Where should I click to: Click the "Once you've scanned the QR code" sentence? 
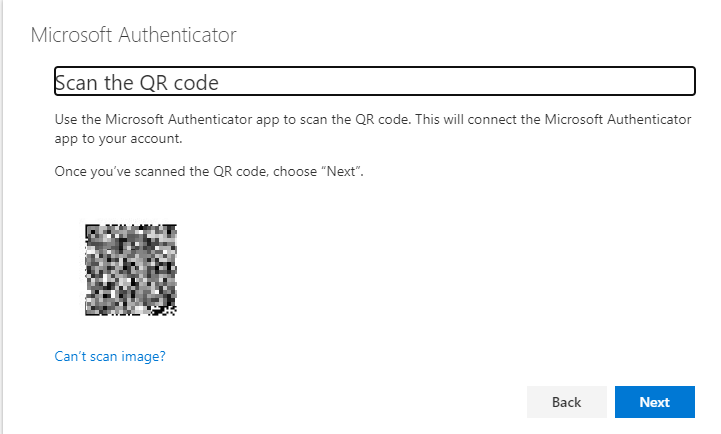209,171
